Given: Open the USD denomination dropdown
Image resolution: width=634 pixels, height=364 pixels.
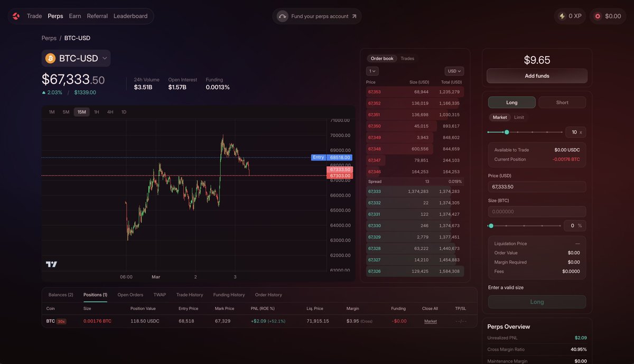Looking at the screenshot, I should pyautogui.click(x=454, y=71).
